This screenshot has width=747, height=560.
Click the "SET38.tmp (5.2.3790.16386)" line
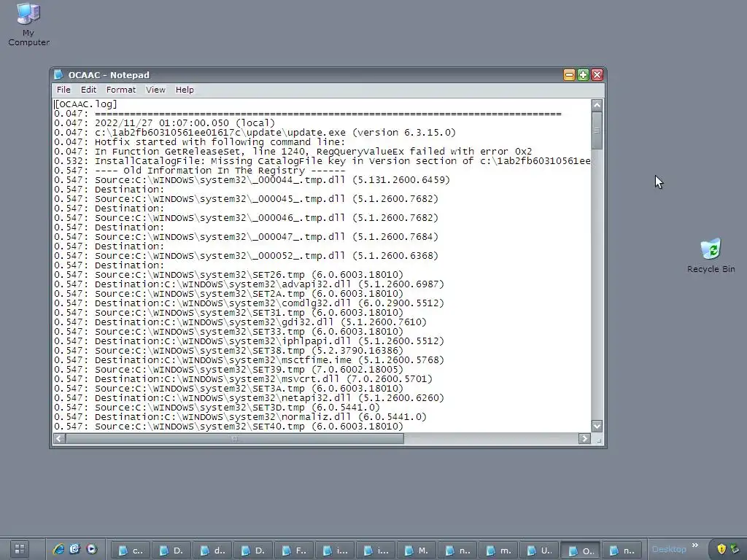[x=228, y=351]
